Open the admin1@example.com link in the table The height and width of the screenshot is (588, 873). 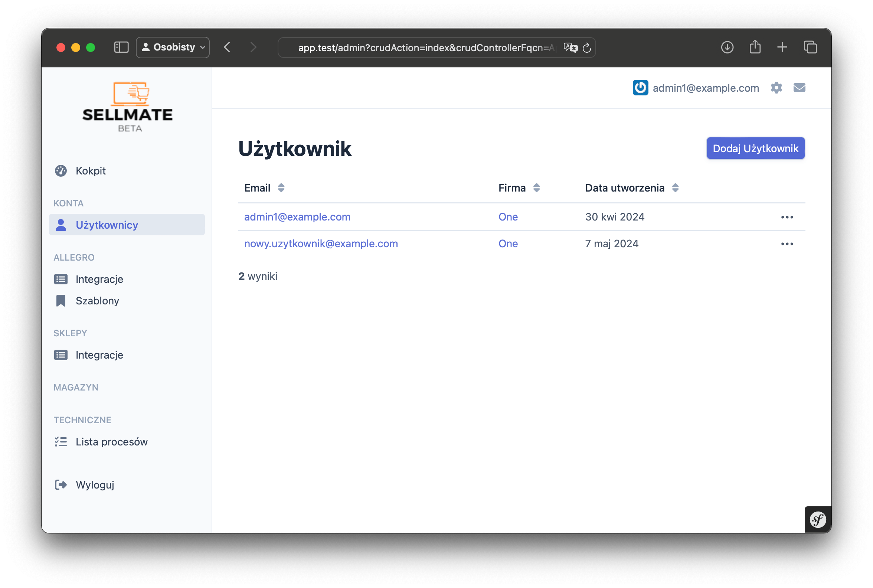297,217
